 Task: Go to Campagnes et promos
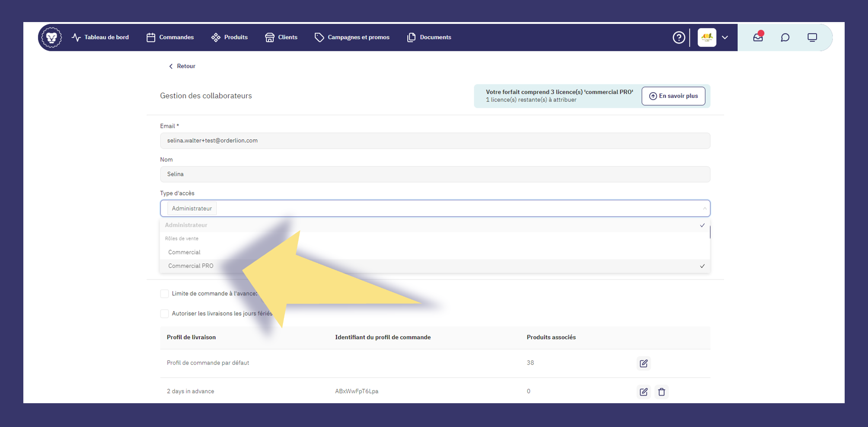352,38
